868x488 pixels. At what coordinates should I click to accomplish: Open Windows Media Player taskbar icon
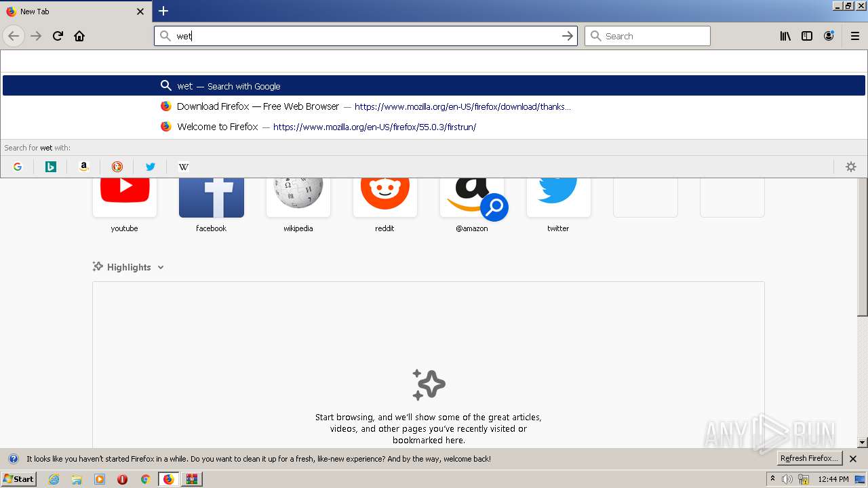point(100,479)
